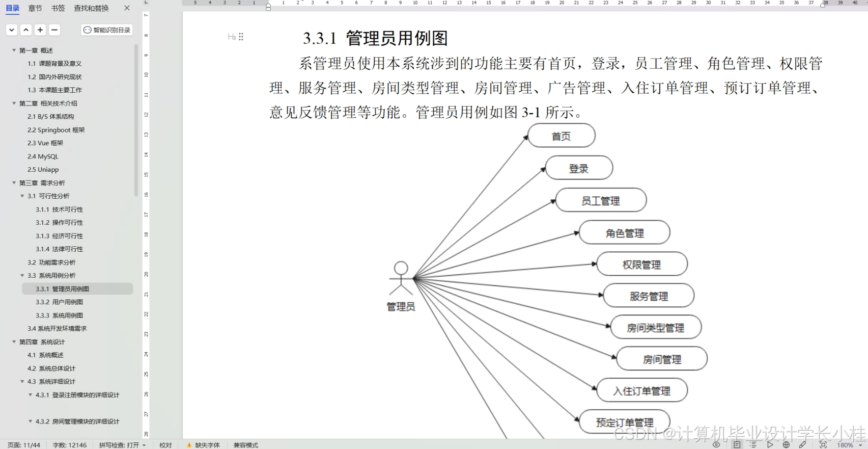Click the 缺失字体 warning in status bar
868x449 pixels.
(x=203, y=445)
